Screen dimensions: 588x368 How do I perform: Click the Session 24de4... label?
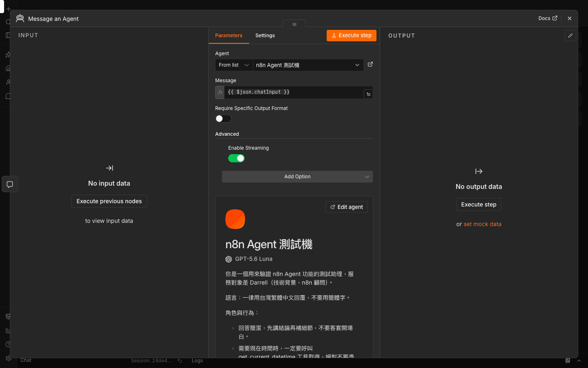tap(151, 361)
